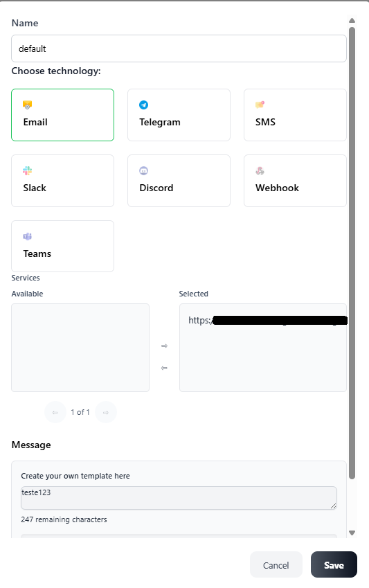Viewport: 369px width, 588px height.
Task: Cancel the notification dialog
Action: (276, 564)
